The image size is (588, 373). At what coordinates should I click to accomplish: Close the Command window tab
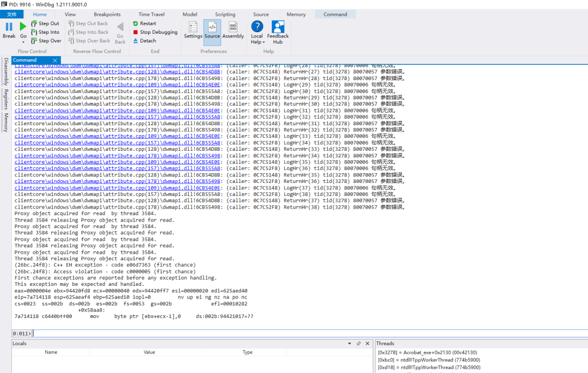tap(55, 60)
